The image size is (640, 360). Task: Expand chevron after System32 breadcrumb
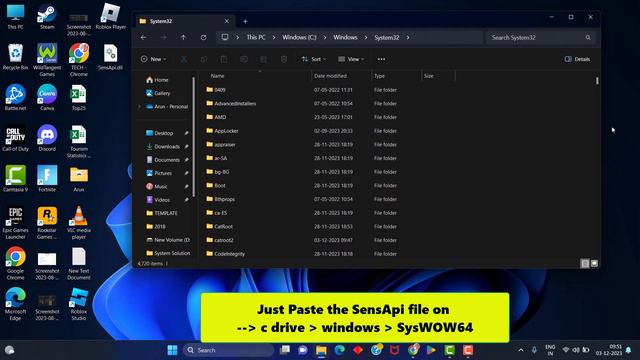407,38
